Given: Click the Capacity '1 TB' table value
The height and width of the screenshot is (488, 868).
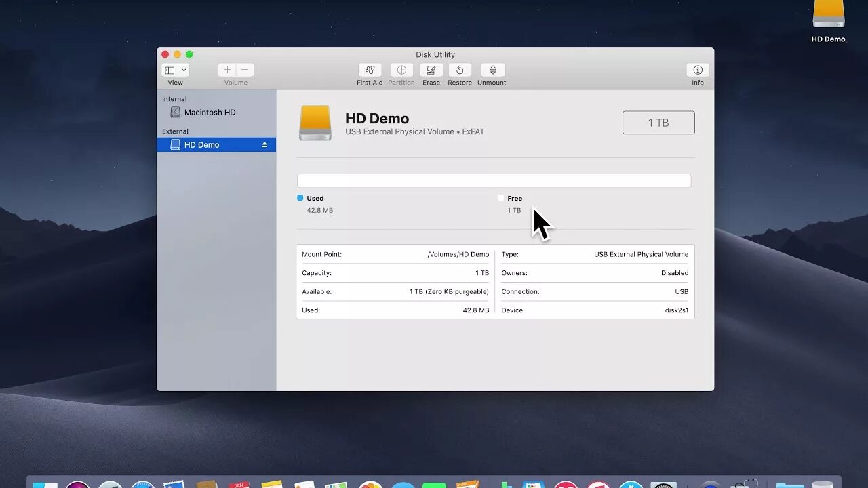Looking at the screenshot, I should 482,273.
